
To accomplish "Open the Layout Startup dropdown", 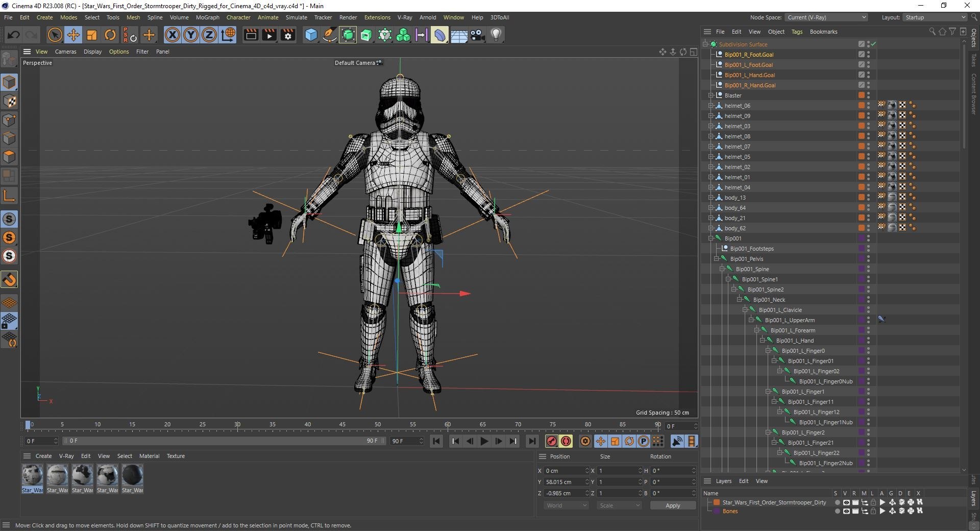I will click(935, 17).
